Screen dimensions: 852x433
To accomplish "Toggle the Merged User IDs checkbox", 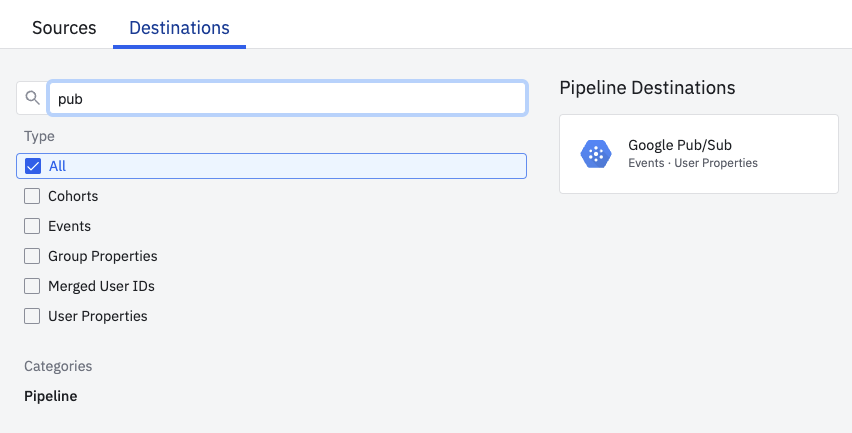I will click(x=32, y=286).
